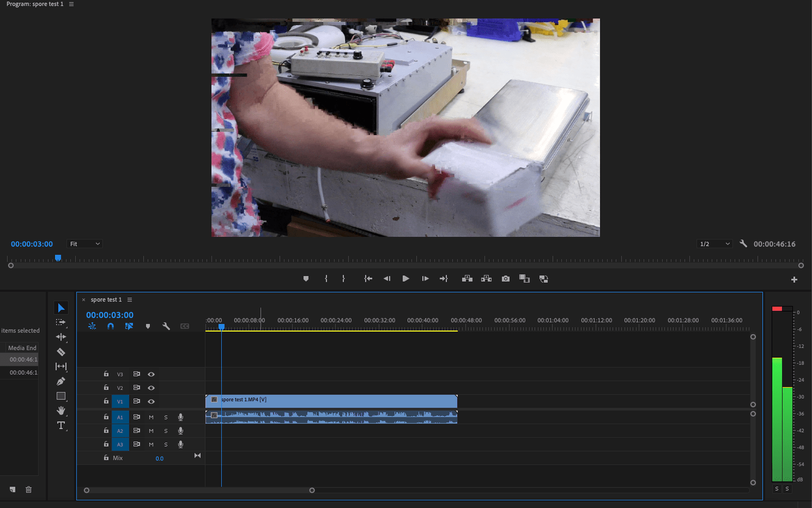
Task: Open the 1/2 playback resolution dropdown
Action: (714, 243)
